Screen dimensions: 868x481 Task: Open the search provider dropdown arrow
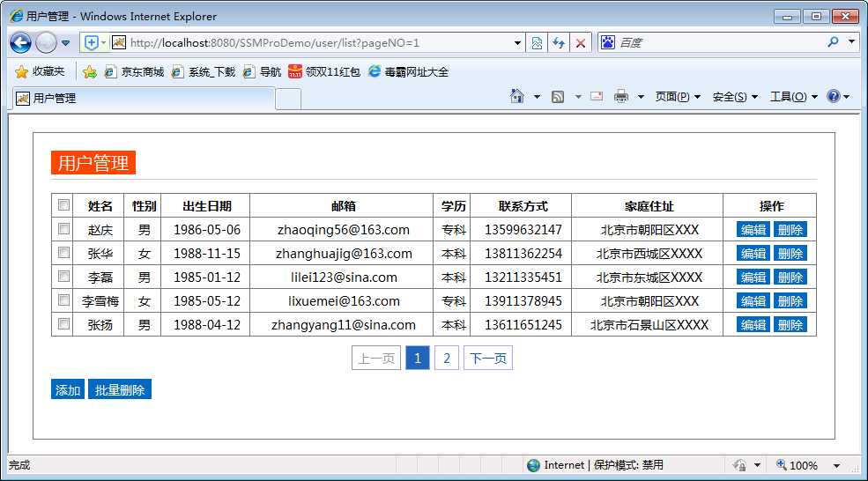tap(851, 42)
